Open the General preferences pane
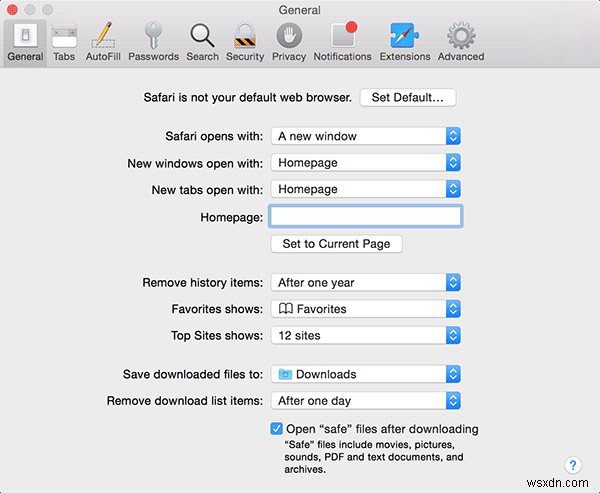The image size is (600, 493). tap(25, 42)
